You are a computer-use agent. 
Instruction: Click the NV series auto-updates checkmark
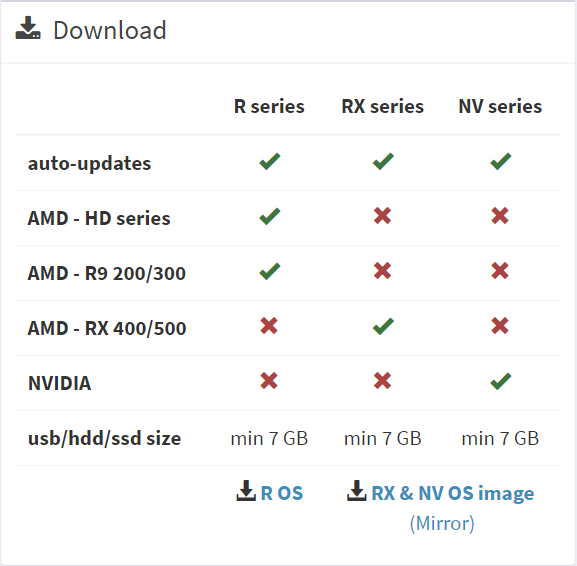[500, 162]
